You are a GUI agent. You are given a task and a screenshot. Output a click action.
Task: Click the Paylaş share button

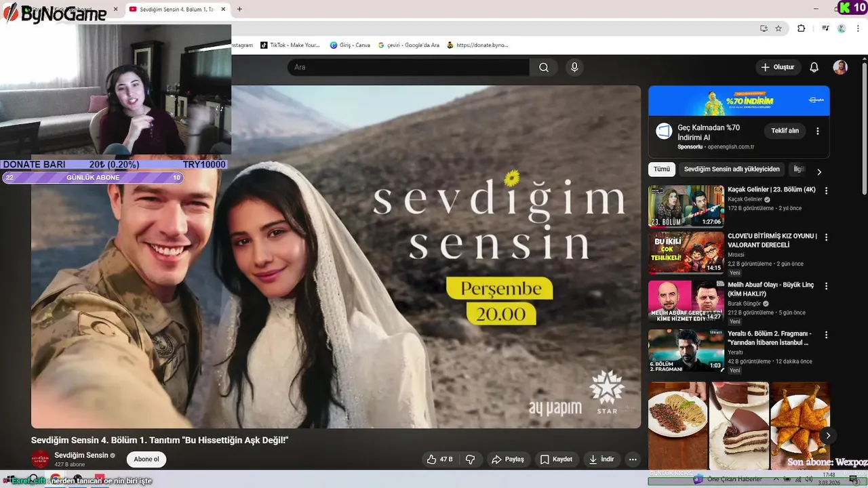coord(508,460)
